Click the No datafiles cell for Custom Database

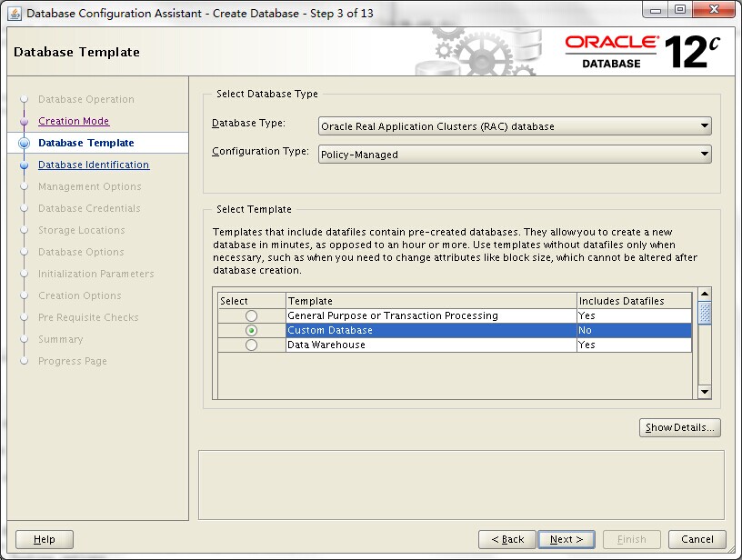[634, 330]
